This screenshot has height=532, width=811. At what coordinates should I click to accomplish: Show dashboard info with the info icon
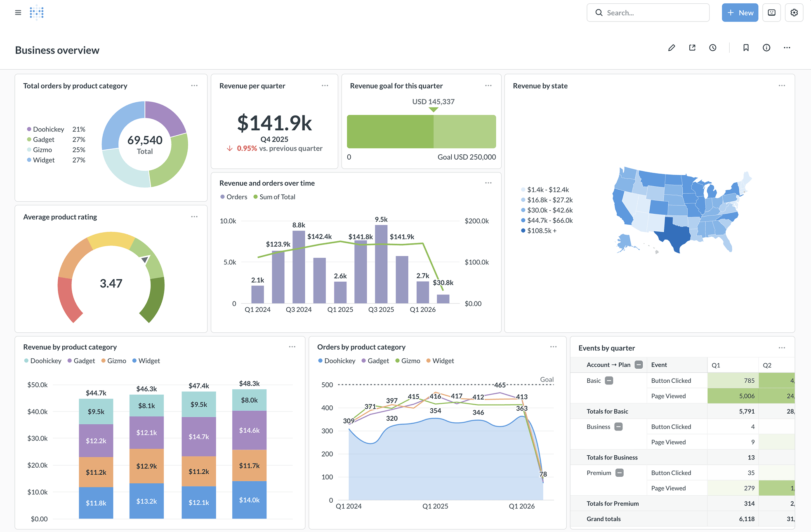click(766, 47)
